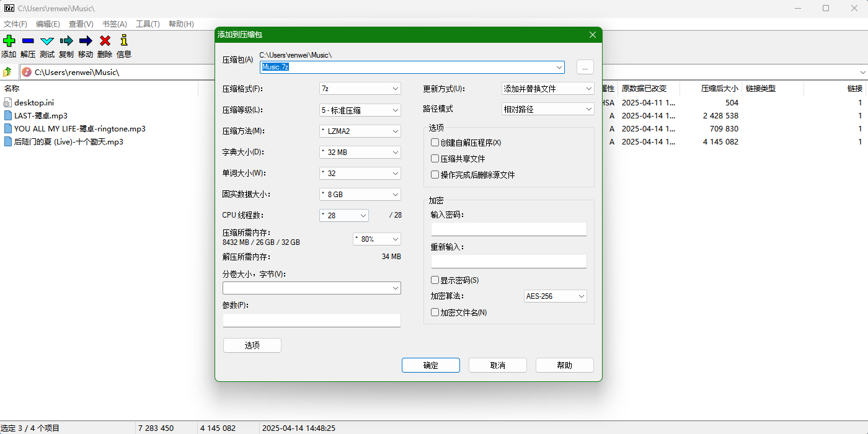Click the Copy (复制) toolbar icon
This screenshot has width=868, height=434.
click(x=66, y=46)
